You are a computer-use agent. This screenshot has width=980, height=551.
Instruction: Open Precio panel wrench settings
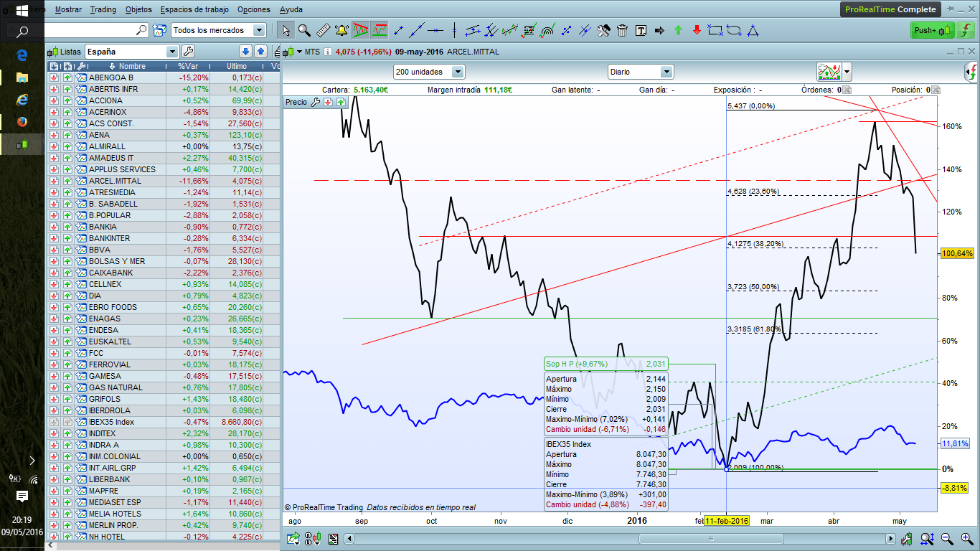coord(315,102)
